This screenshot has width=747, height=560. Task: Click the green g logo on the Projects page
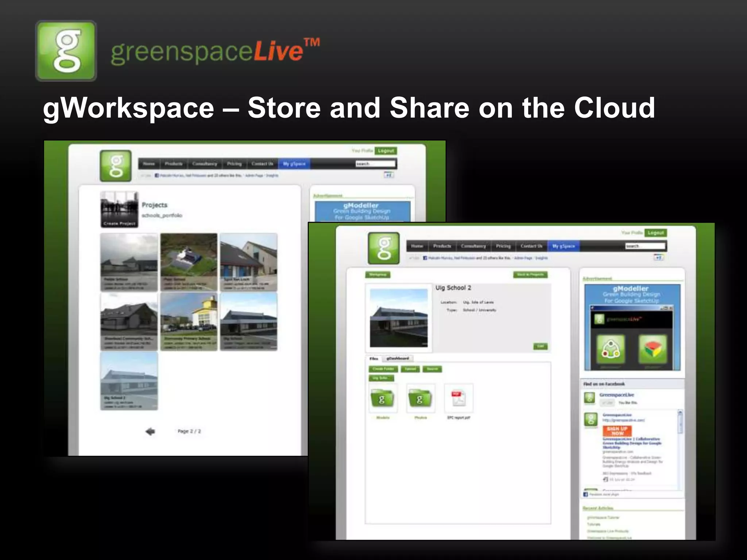[x=116, y=166]
